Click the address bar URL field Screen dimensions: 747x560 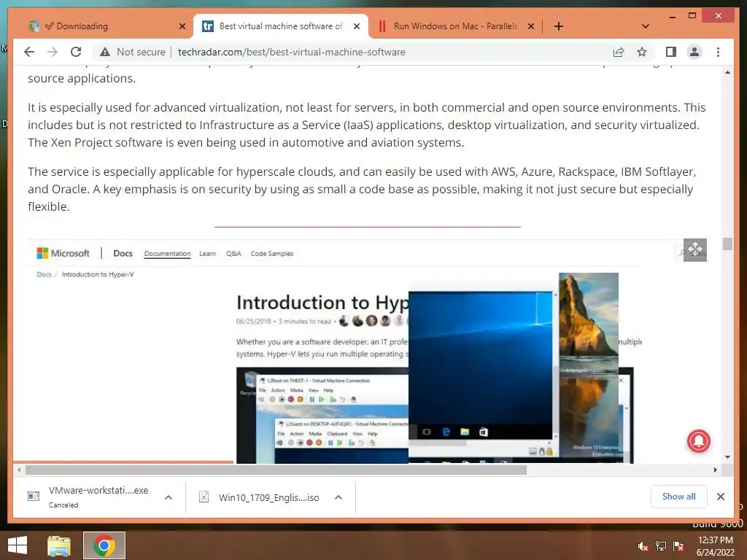point(292,52)
